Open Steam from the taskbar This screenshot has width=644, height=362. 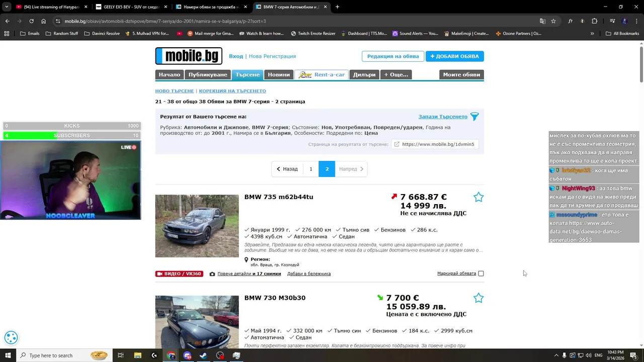pos(203,355)
